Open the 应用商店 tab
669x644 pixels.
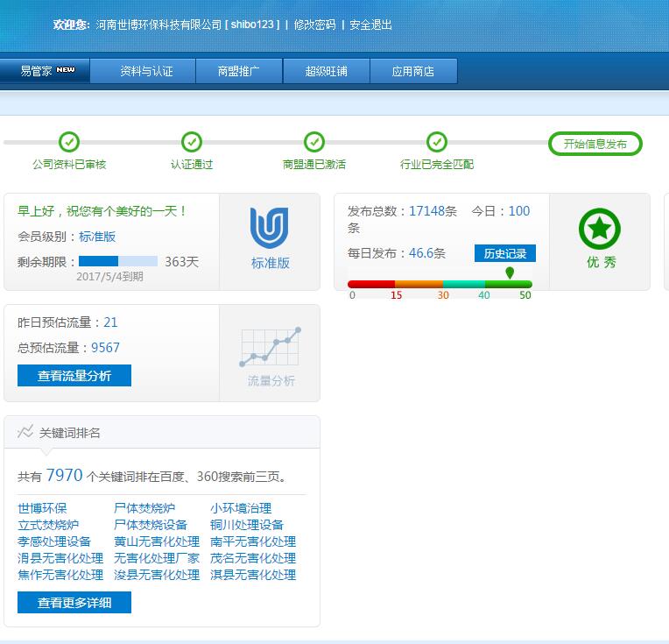point(413,71)
